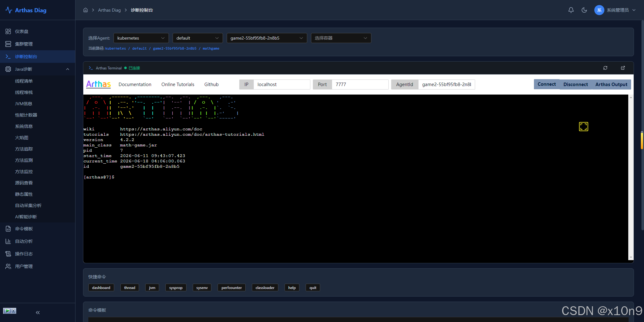The image size is (644, 322).
Task: Click the AgentId input field
Action: pyautogui.click(x=447, y=85)
